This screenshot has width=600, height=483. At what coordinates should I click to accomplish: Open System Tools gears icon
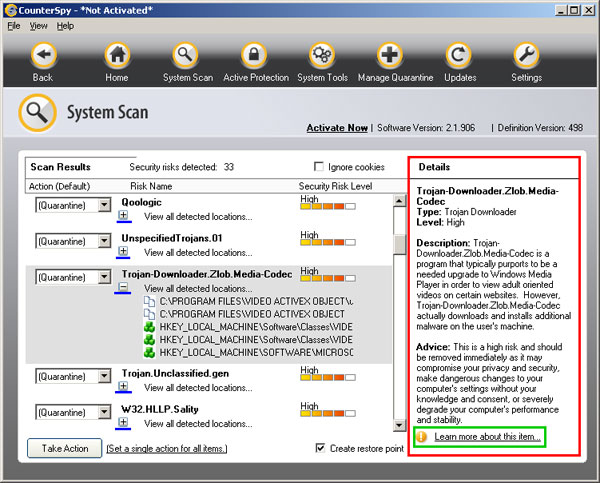(322, 55)
